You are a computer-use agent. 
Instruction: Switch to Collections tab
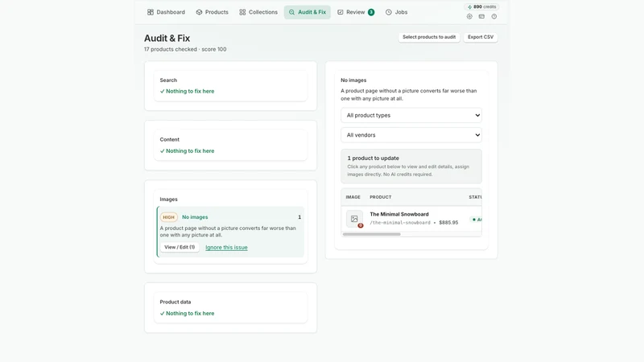coord(258,12)
